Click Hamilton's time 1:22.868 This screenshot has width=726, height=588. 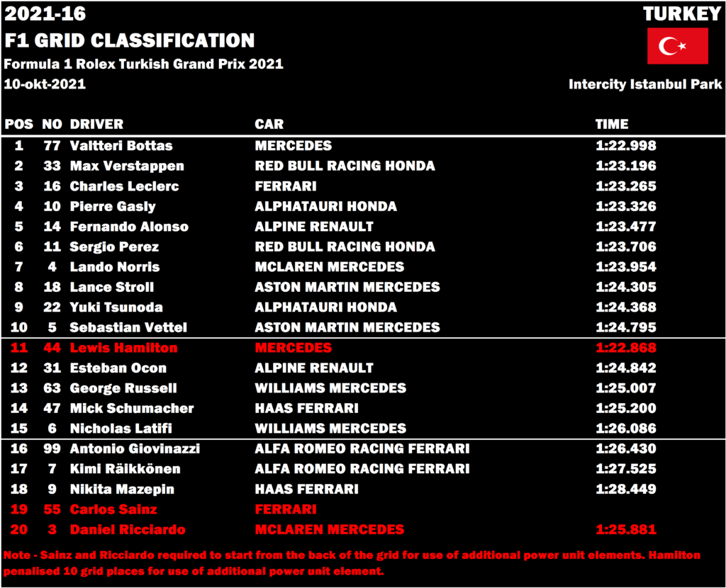point(625,348)
